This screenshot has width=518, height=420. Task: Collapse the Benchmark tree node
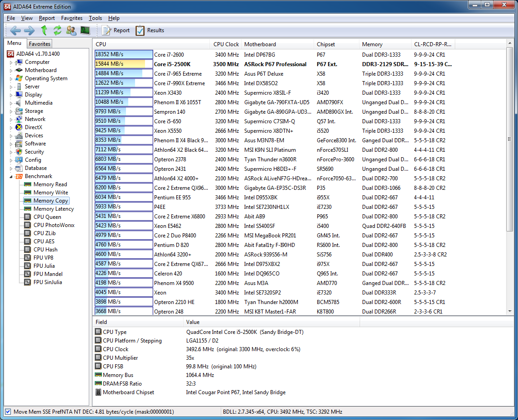(x=11, y=177)
